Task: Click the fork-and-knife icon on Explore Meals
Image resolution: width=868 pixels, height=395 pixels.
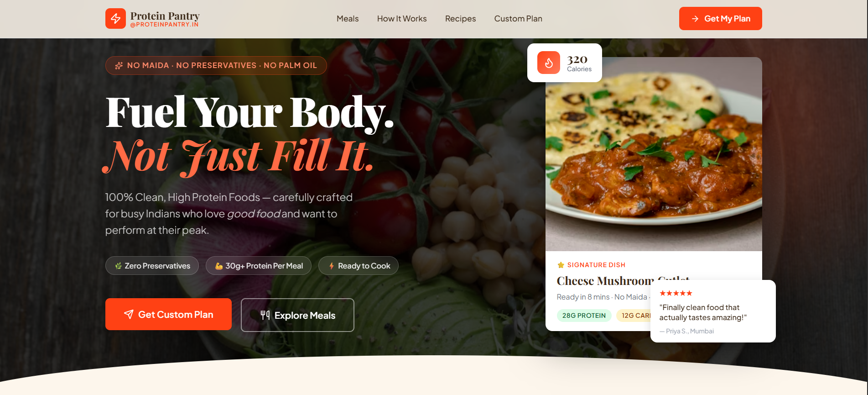Action: point(265,315)
